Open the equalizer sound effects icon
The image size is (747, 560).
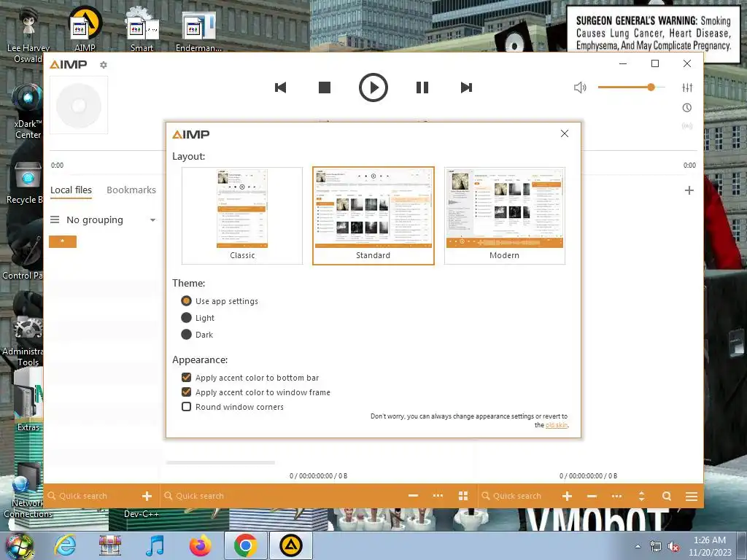click(687, 87)
